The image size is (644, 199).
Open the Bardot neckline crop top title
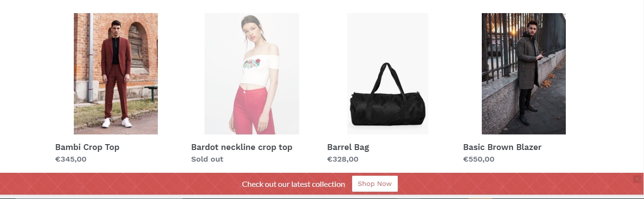pyautogui.click(x=242, y=147)
